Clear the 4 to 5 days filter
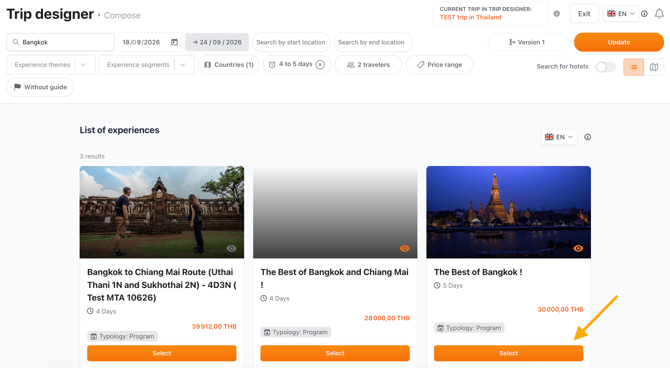Viewport: 670px width, 368px height. [320, 65]
